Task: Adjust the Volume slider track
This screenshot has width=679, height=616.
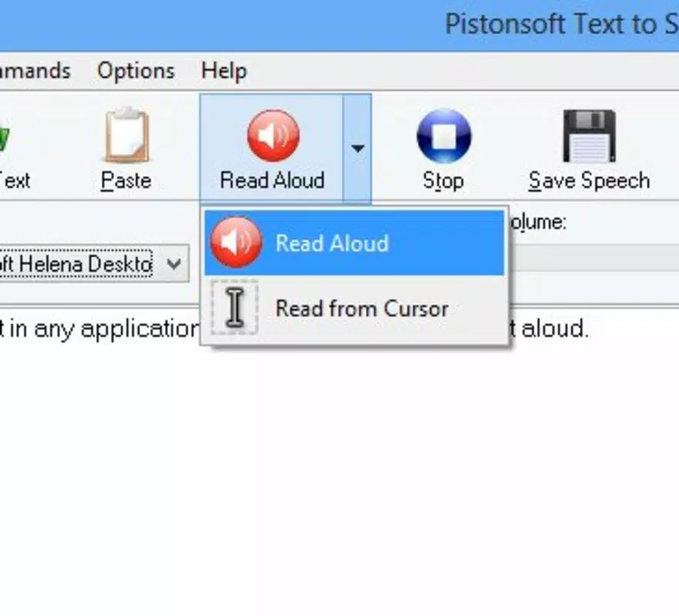Action: [x=594, y=258]
